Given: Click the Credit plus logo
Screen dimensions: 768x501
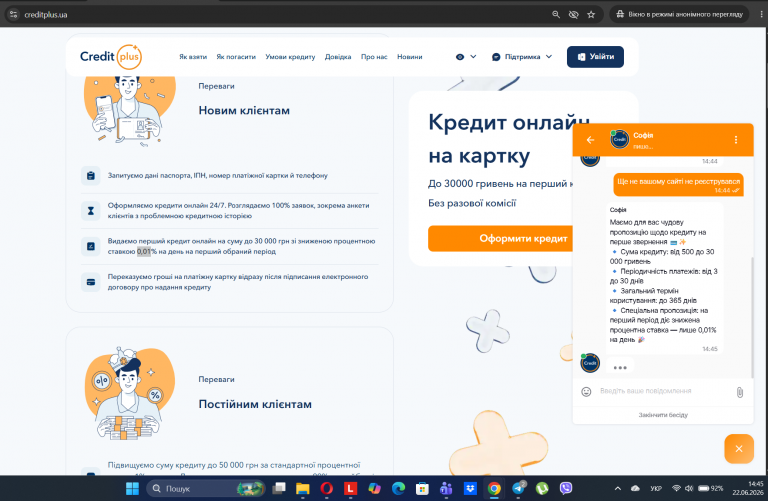Looking at the screenshot, I should (111, 57).
